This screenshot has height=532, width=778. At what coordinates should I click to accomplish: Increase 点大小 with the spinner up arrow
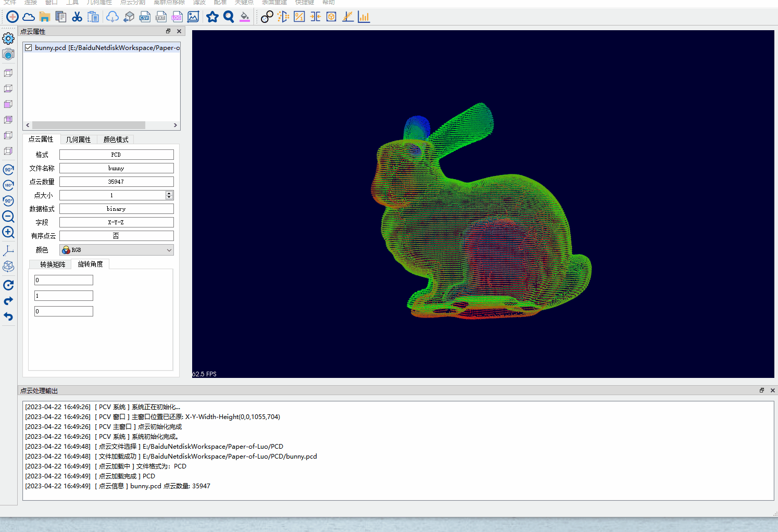[x=169, y=193]
